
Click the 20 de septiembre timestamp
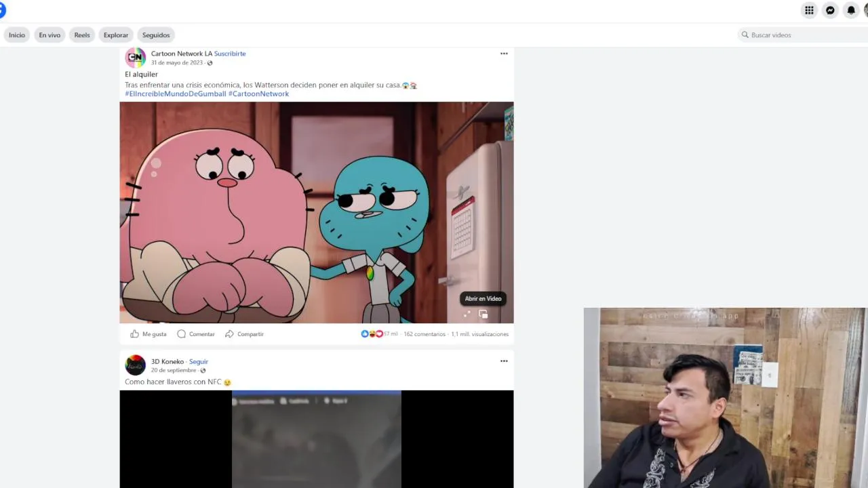pos(174,371)
